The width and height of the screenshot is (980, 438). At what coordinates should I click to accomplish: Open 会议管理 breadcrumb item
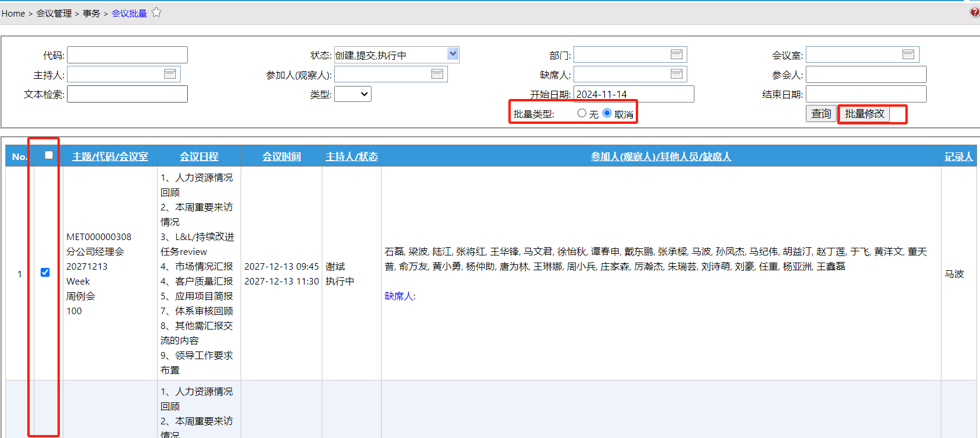(x=54, y=13)
